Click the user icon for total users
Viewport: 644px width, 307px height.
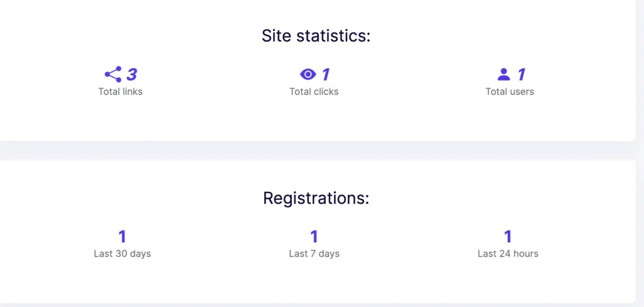pyautogui.click(x=504, y=74)
